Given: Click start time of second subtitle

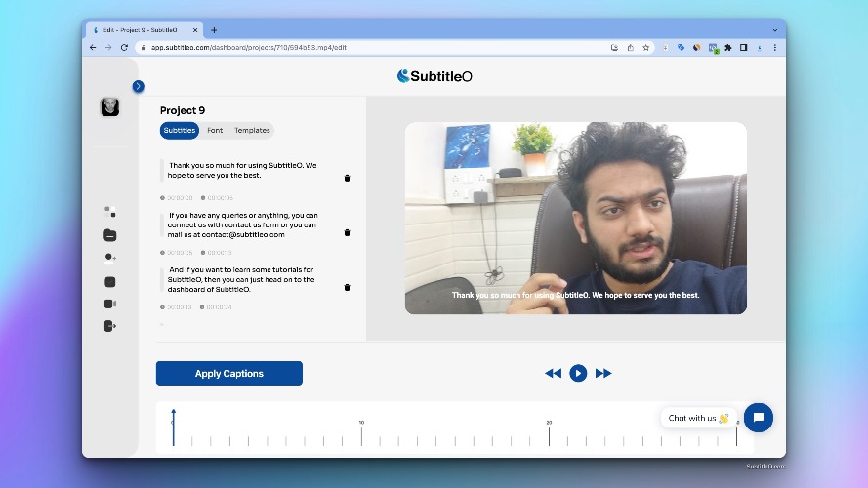Looking at the screenshot, I should coord(177,253).
